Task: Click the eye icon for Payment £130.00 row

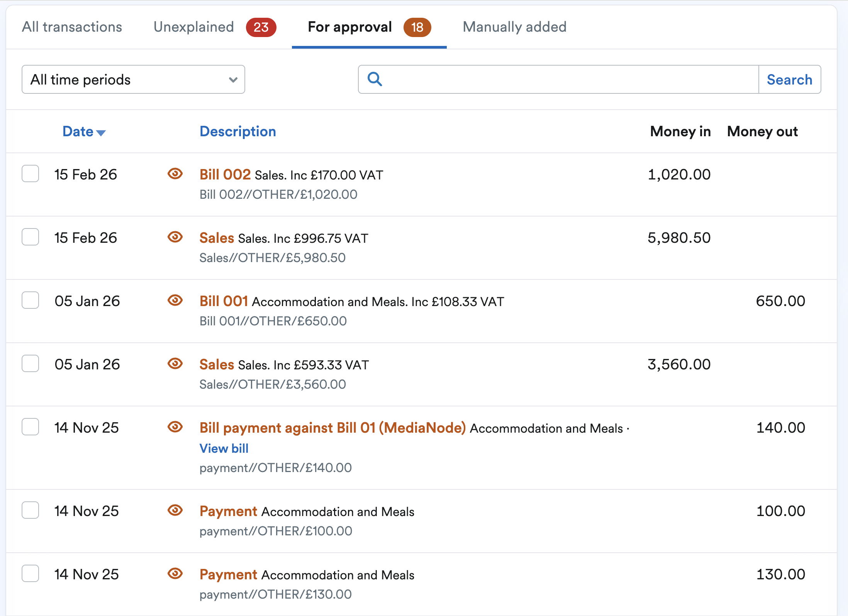Action: (x=175, y=574)
